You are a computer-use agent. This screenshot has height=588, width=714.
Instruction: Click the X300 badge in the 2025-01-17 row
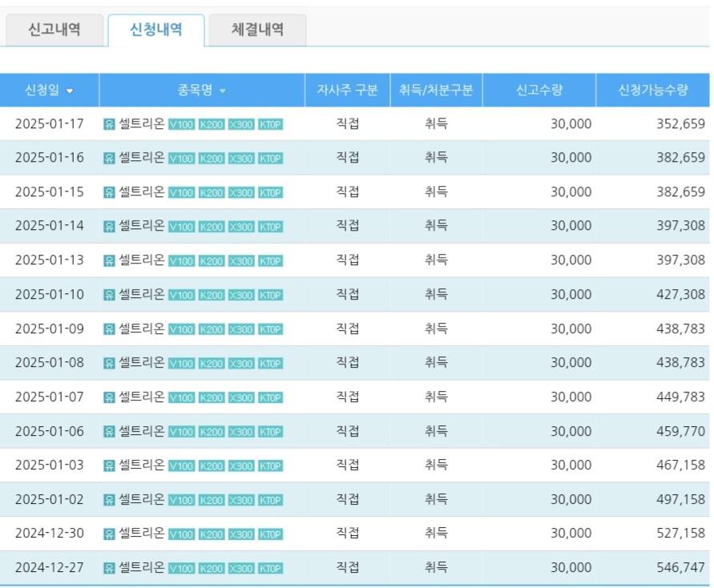(x=241, y=124)
